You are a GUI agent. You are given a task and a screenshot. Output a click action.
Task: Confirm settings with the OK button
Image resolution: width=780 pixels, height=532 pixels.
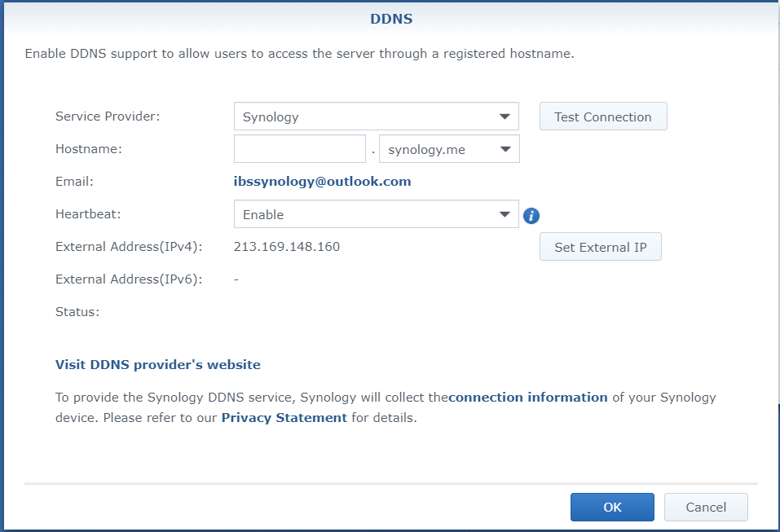pyautogui.click(x=612, y=507)
